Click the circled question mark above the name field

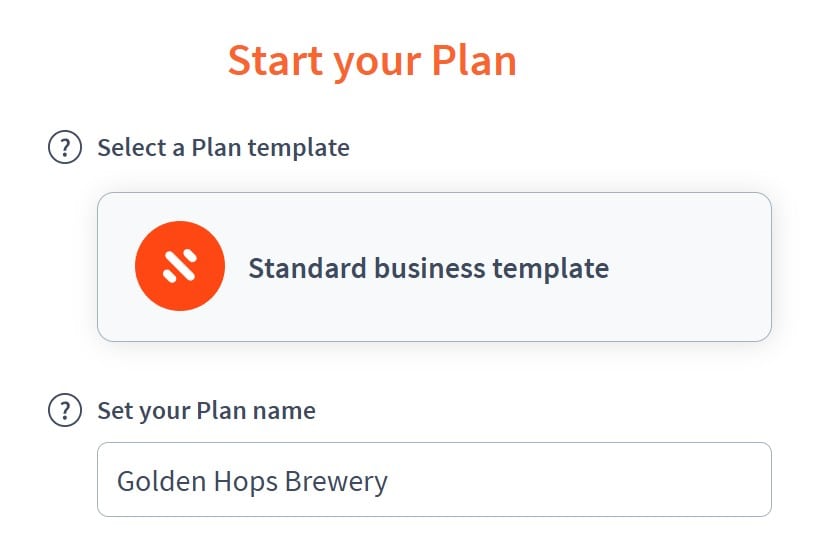point(65,410)
